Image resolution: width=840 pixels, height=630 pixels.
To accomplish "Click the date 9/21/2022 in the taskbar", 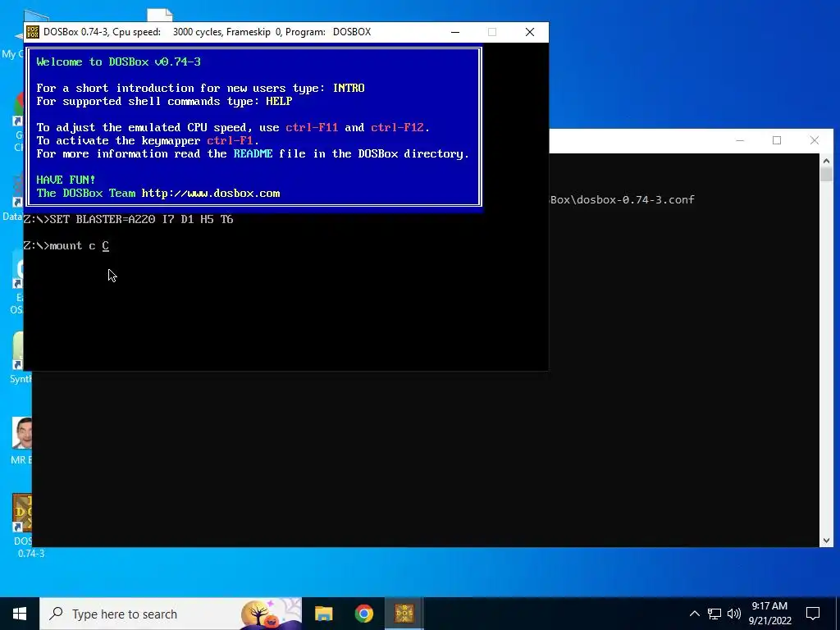I will [x=769, y=622].
